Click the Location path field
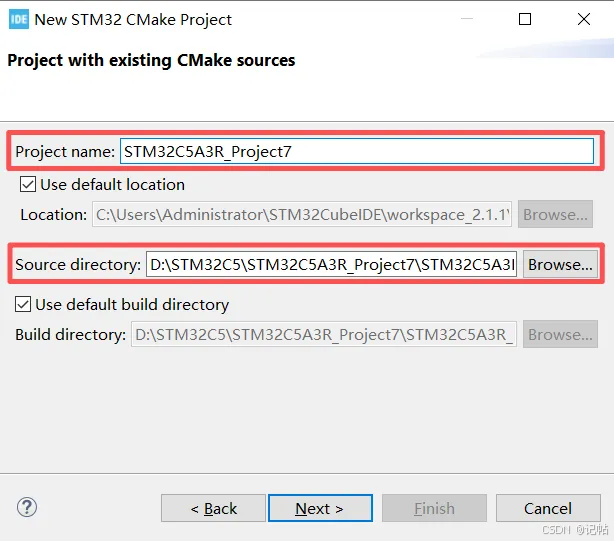This screenshot has height=541, width=614. tap(302, 214)
